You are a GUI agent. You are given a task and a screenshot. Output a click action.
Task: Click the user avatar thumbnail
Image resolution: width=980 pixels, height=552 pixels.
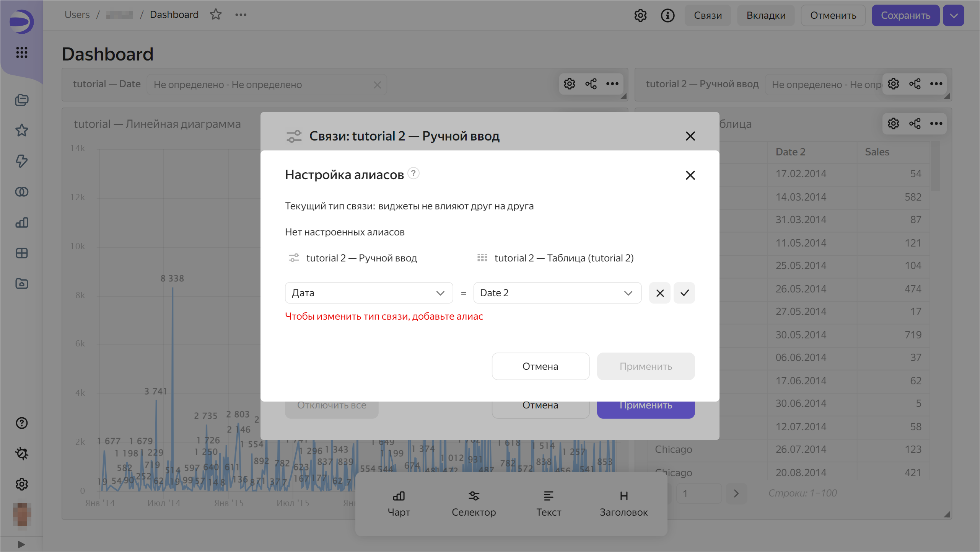pos(22,514)
